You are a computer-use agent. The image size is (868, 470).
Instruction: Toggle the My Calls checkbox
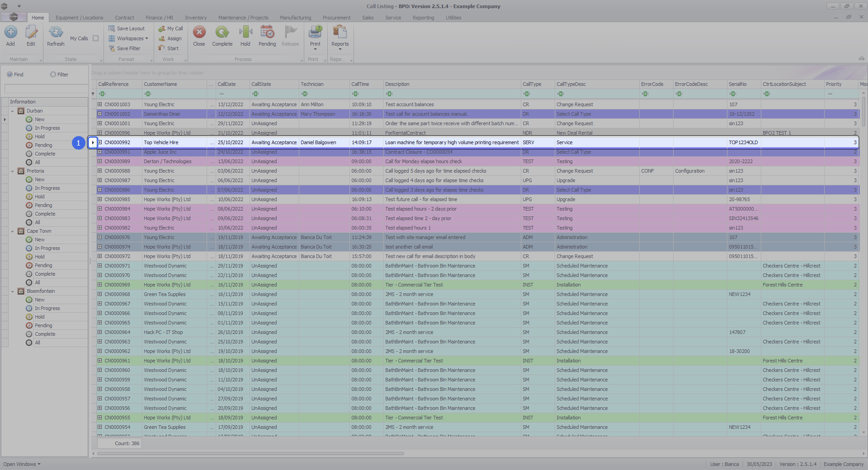tap(95, 38)
